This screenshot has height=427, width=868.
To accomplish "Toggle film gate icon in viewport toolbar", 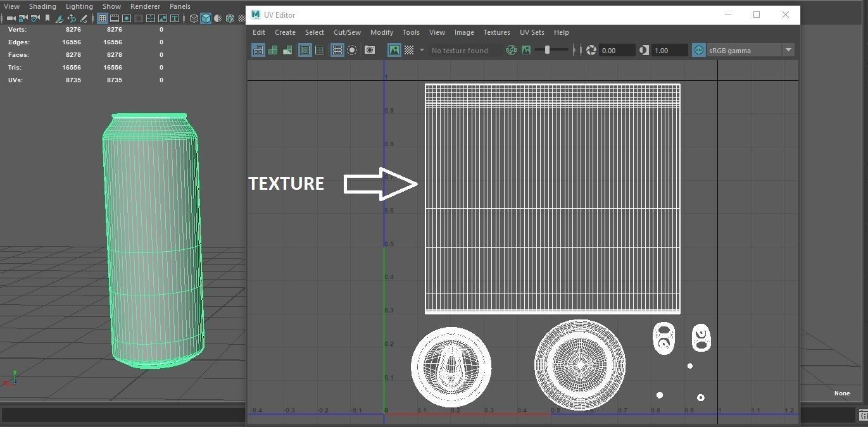I will [114, 18].
